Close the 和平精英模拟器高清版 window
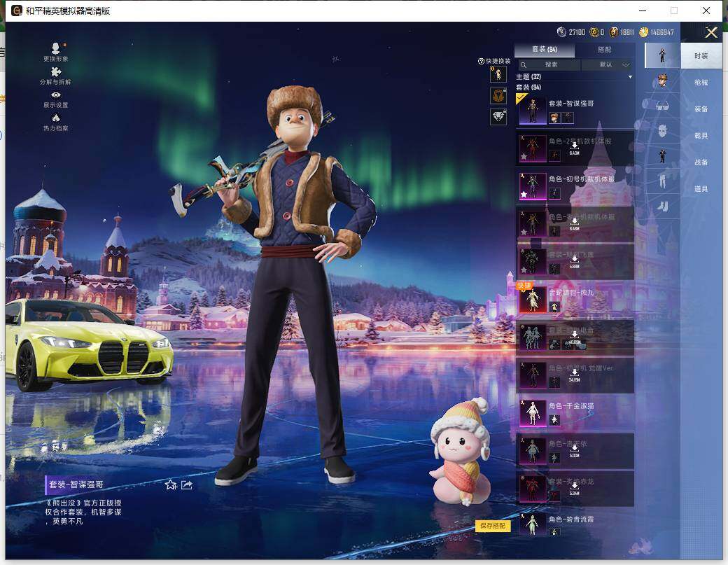The height and width of the screenshot is (565, 728). pyautogui.click(x=706, y=11)
